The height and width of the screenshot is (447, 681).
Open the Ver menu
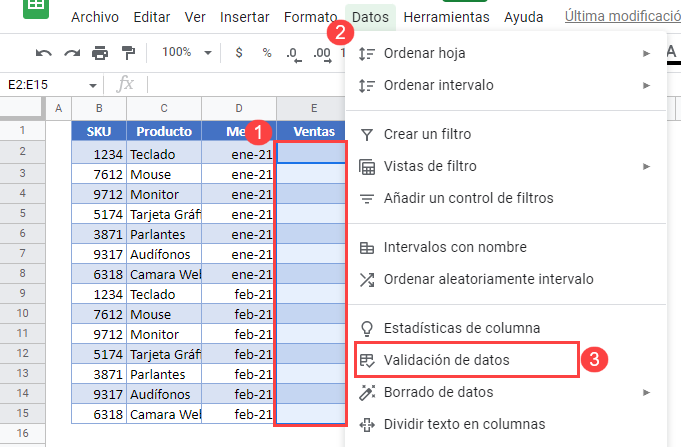195,17
